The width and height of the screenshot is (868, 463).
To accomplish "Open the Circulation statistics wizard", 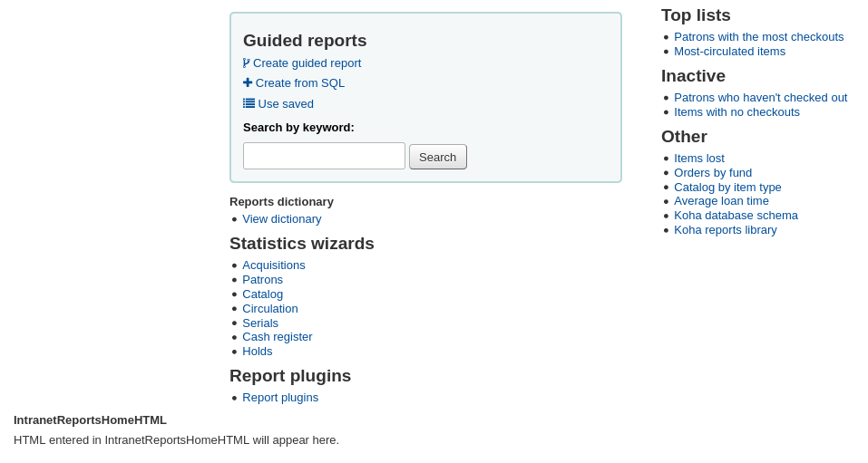I will click(x=270, y=309).
